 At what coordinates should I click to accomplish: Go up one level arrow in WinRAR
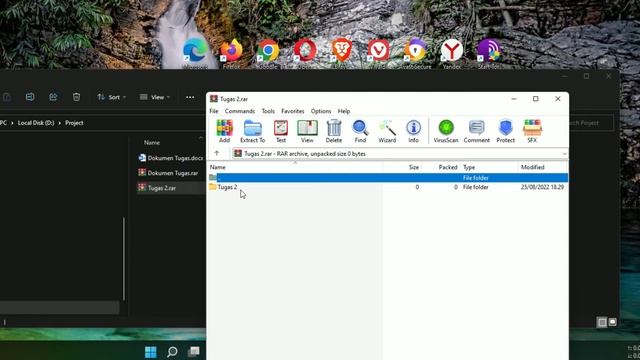[x=217, y=153]
